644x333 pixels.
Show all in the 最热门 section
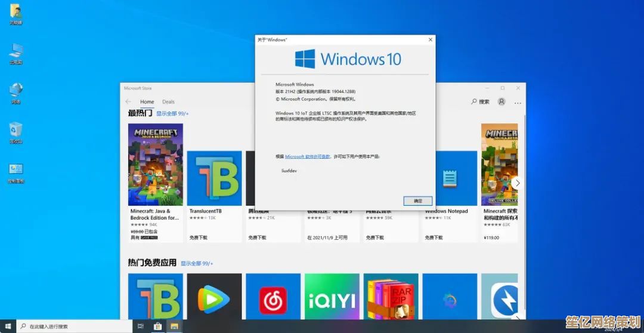click(x=172, y=113)
